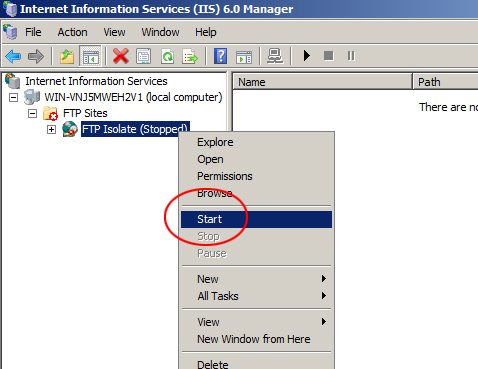Expand the New submenu arrow
Screen dimensions: 478x369
pos(324,279)
